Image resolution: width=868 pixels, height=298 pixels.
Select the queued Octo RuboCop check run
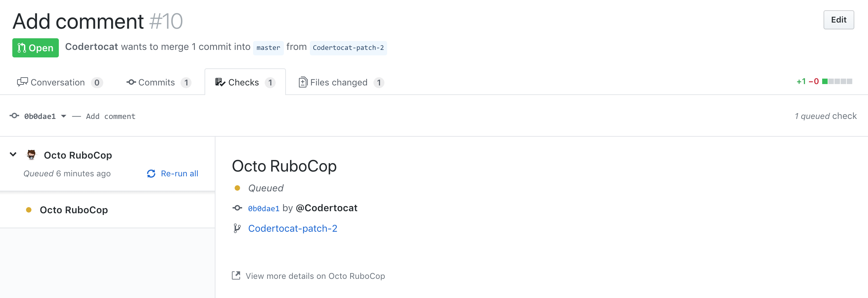[x=74, y=210]
